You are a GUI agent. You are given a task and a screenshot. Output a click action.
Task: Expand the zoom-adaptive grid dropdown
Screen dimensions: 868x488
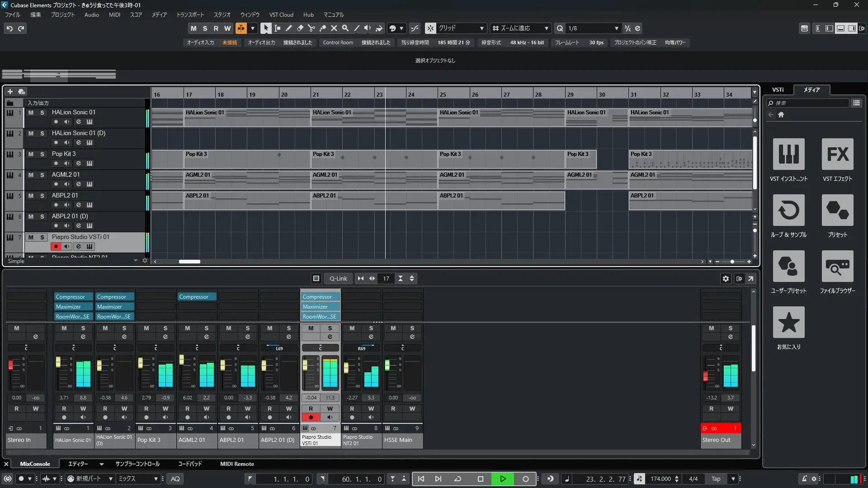tap(546, 28)
